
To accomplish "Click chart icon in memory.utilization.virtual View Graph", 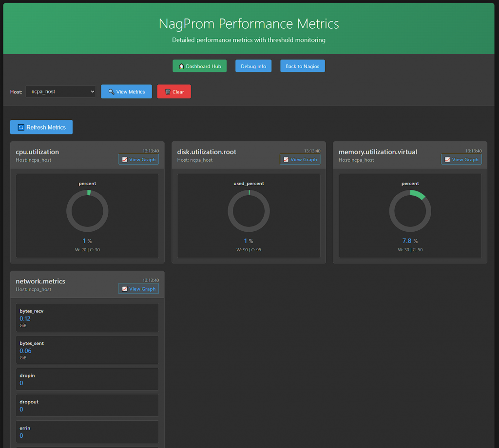I will [447, 160].
